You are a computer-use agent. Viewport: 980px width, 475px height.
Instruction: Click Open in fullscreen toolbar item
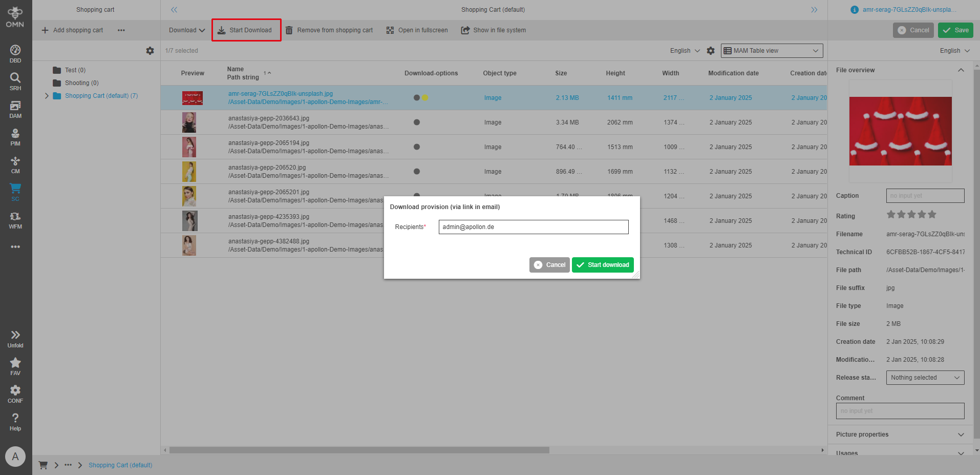(417, 30)
